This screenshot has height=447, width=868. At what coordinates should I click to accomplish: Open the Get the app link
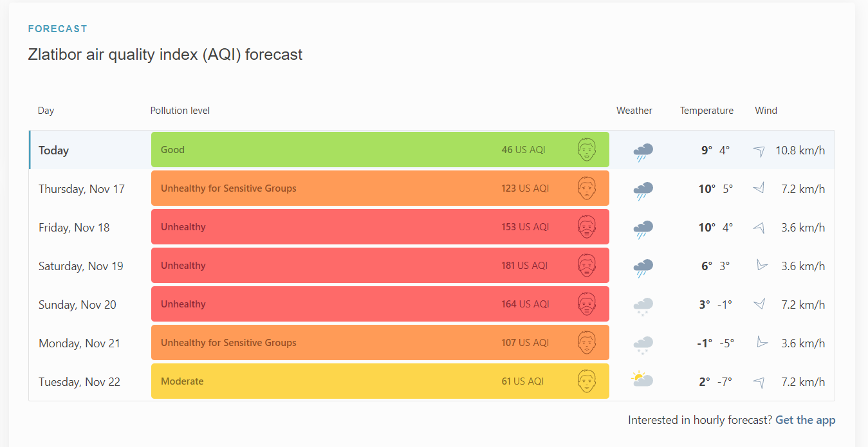click(805, 420)
